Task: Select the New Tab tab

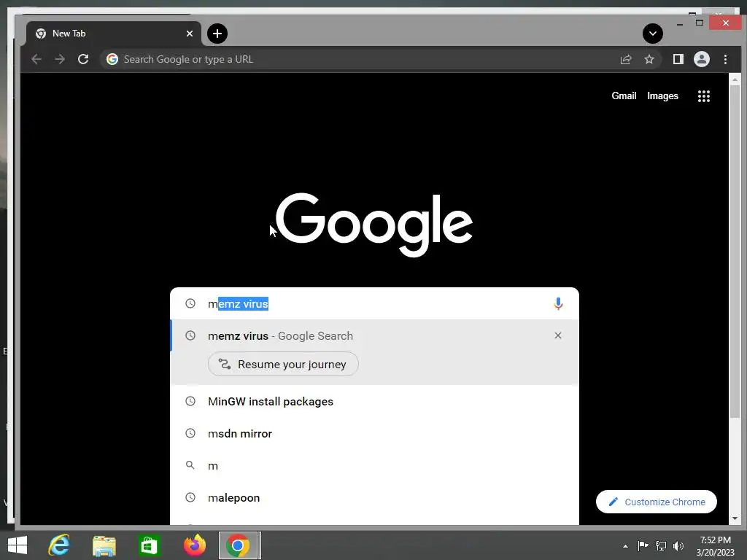Action: point(113,34)
